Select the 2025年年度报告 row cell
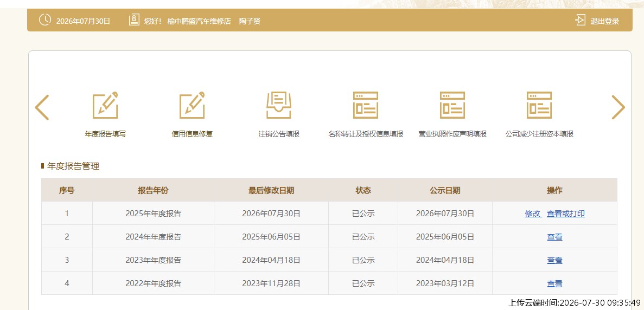 pyautogui.click(x=153, y=213)
